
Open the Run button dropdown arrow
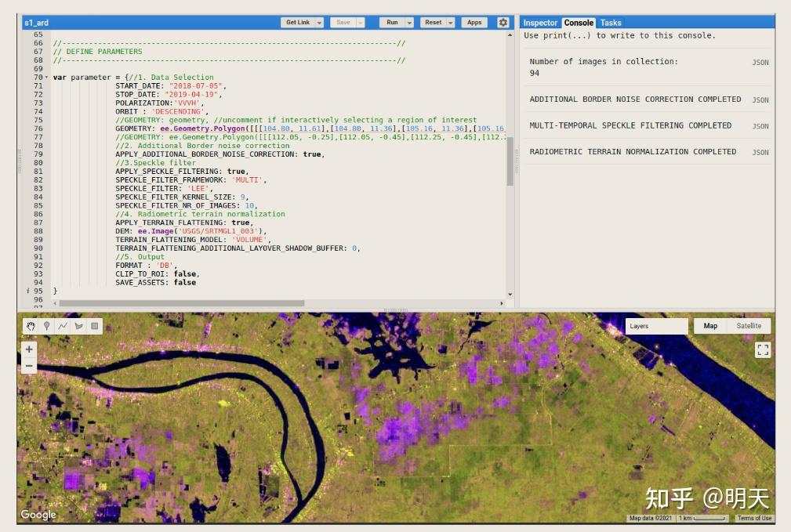[x=408, y=22]
